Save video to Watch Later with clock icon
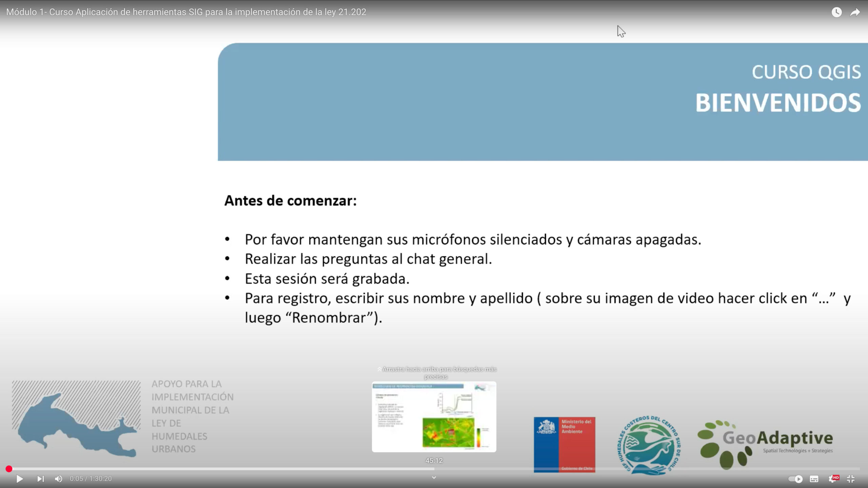Screen dimensions: 868x488 837,12
